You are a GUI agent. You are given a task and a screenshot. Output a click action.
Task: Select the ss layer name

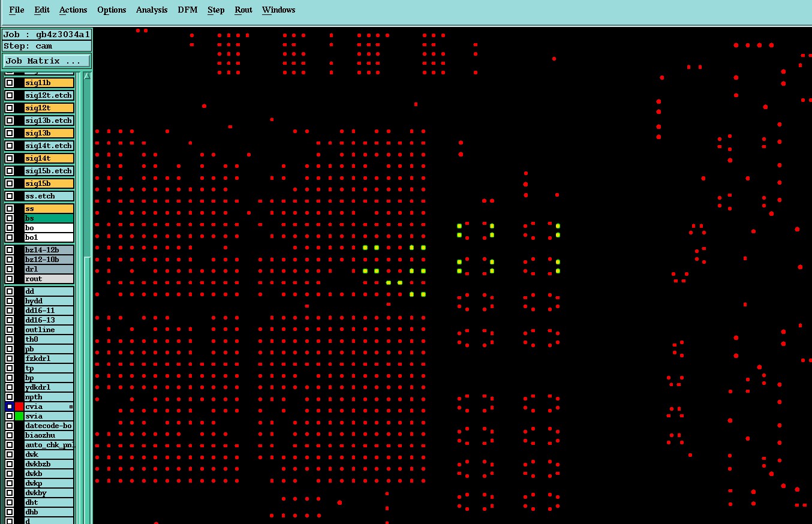(x=49, y=209)
